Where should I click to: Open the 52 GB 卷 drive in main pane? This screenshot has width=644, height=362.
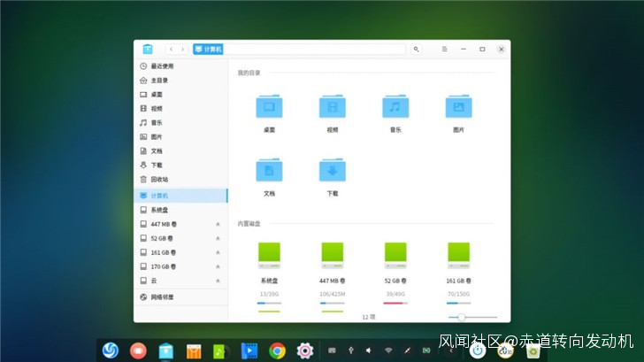(395, 256)
